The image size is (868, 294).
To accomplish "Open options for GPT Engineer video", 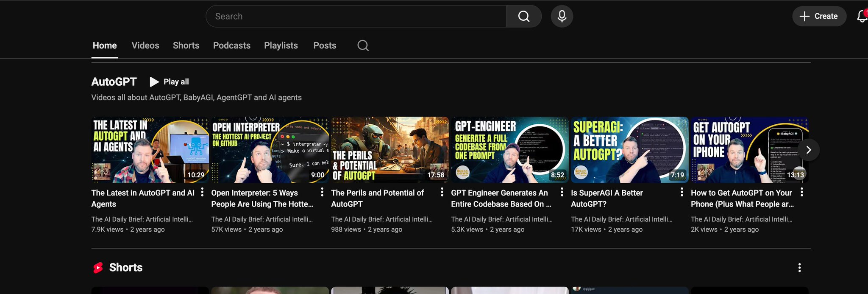I will tap(562, 192).
